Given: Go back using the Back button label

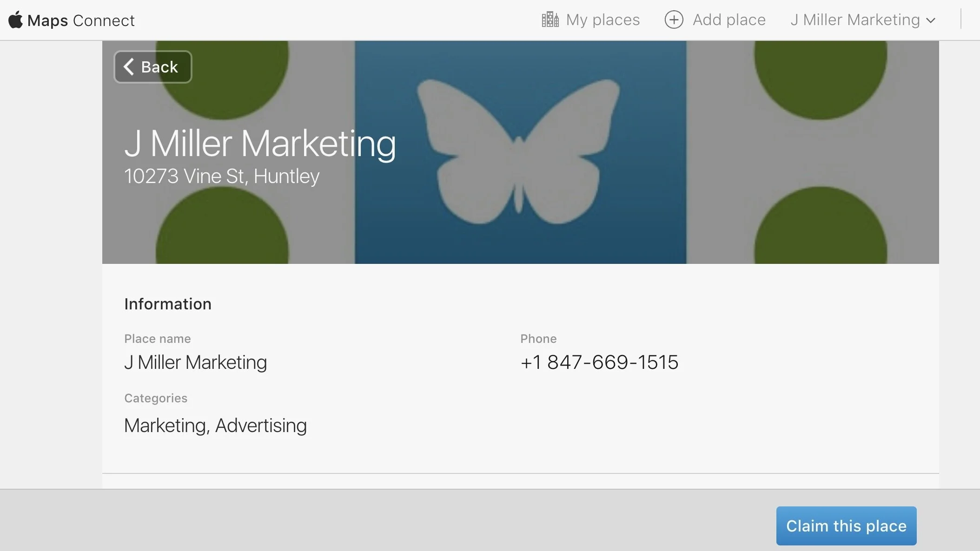Looking at the screenshot, I should click(x=159, y=67).
